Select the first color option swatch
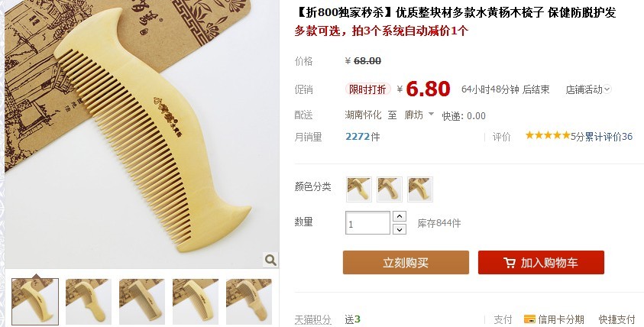 (x=359, y=189)
